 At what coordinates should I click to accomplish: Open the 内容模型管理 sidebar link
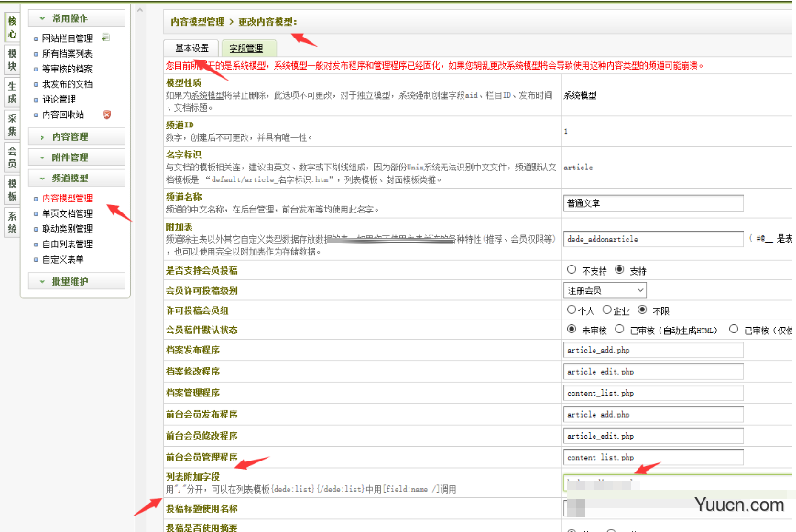pyautogui.click(x=67, y=199)
